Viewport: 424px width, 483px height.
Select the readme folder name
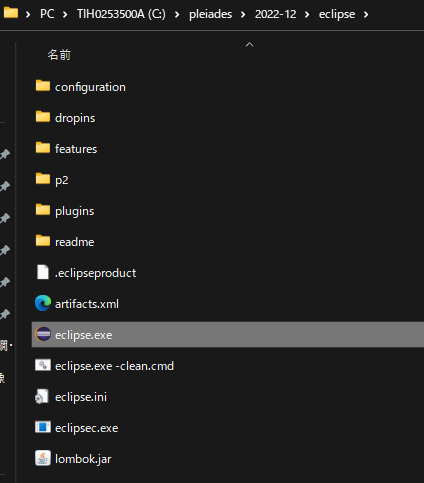coord(75,242)
